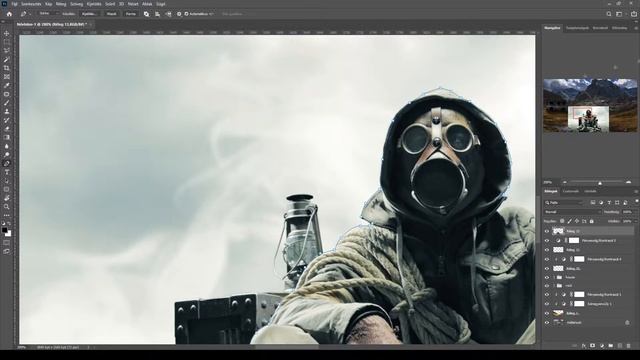Click the open document title tab
640x360 pixels.
[x=52, y=24]
